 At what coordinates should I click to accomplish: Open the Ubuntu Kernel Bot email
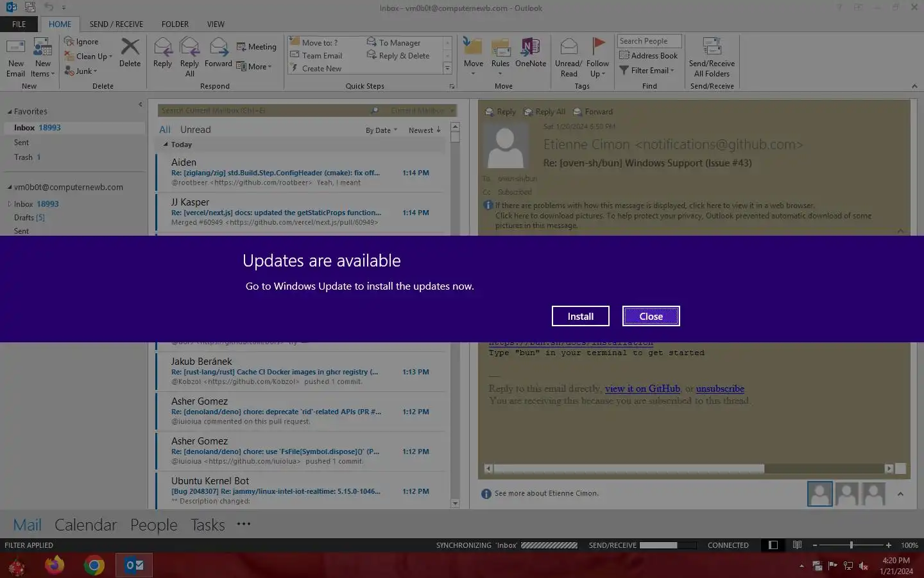[300, 491]
